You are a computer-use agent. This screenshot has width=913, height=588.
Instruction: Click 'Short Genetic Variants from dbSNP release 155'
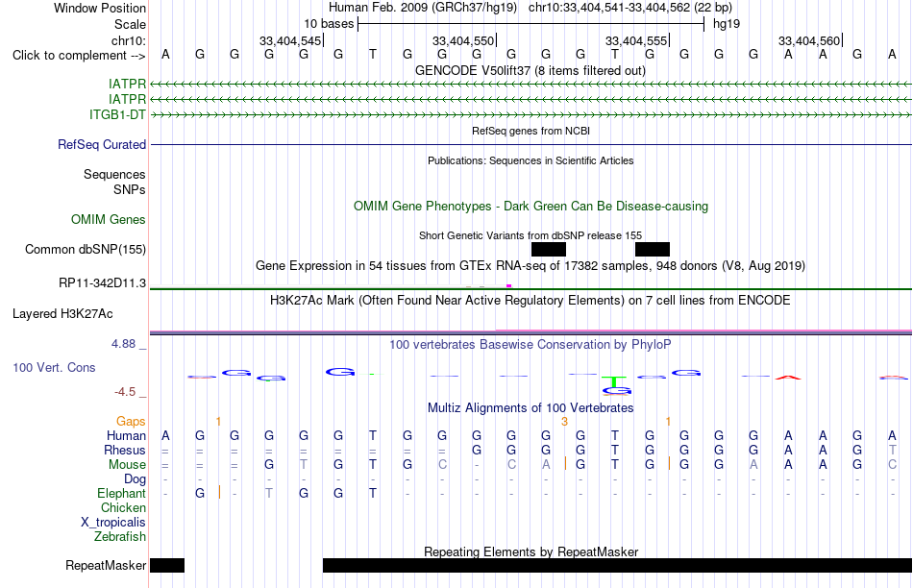pos(531,235)
